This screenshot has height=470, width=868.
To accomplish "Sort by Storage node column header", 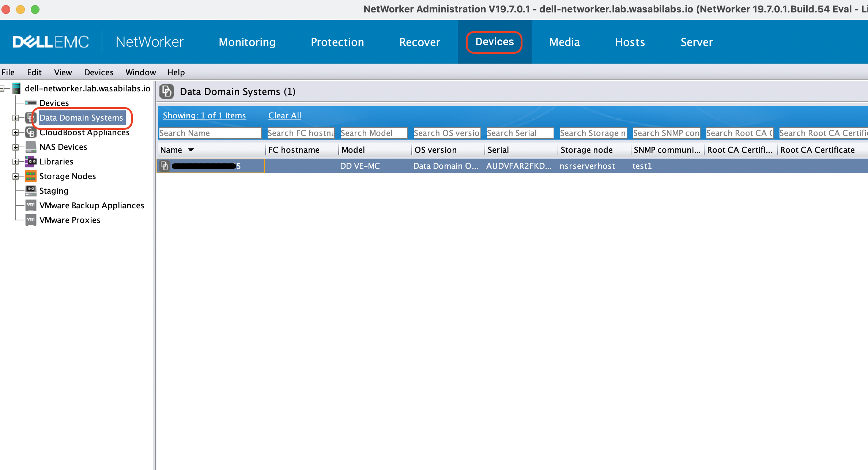I will (594, 150).
